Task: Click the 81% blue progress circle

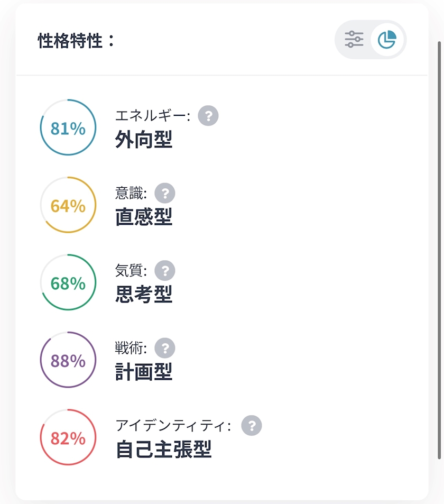Action: [x=68, y=127]
